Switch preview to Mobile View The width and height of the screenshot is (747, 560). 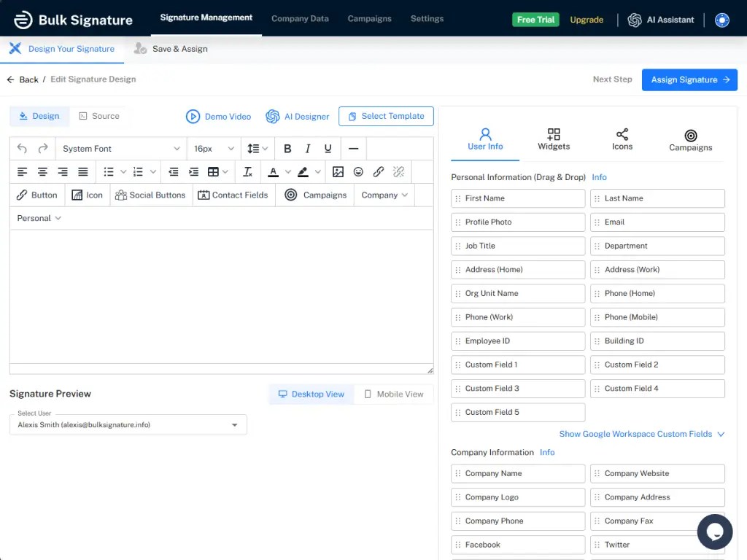[393, 394]
